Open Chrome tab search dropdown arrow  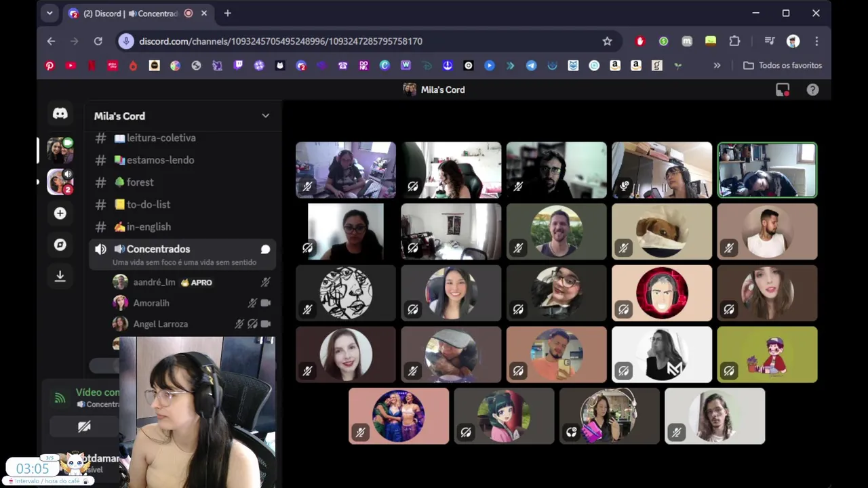click(50, 13)
